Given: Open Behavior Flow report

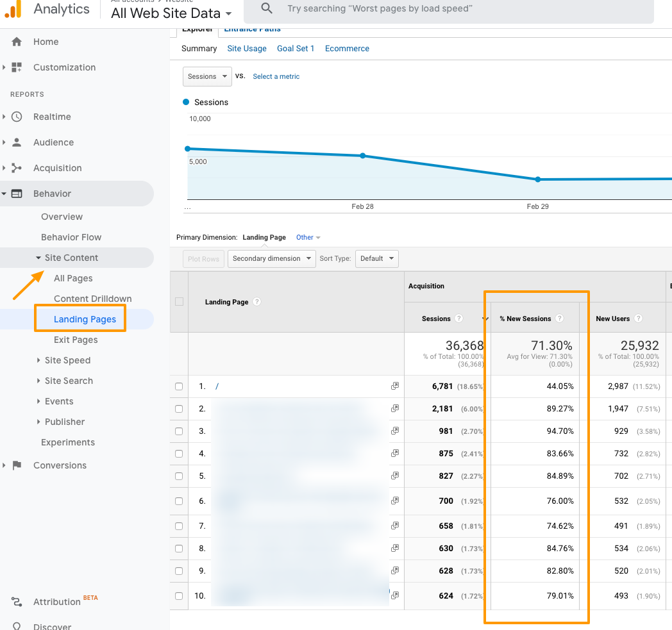Looking at the screenshot, I should (x=71, y=237).
